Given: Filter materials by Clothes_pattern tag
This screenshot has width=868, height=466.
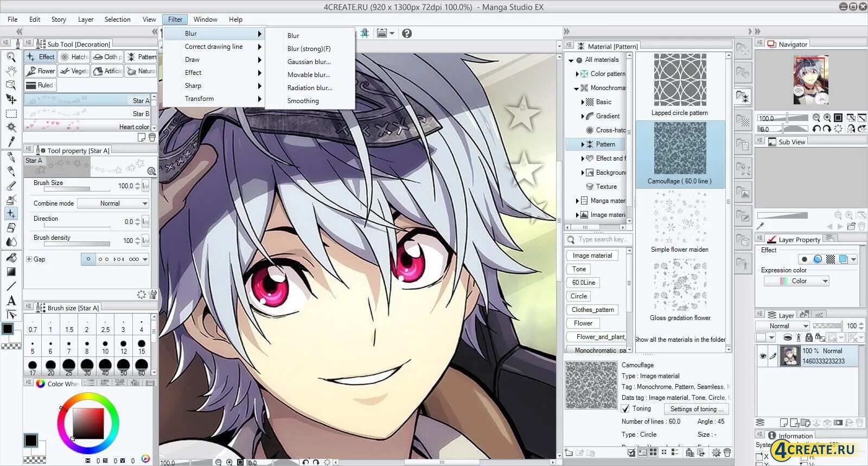Looking at the screenshot, I should click(x=592, y=310).
